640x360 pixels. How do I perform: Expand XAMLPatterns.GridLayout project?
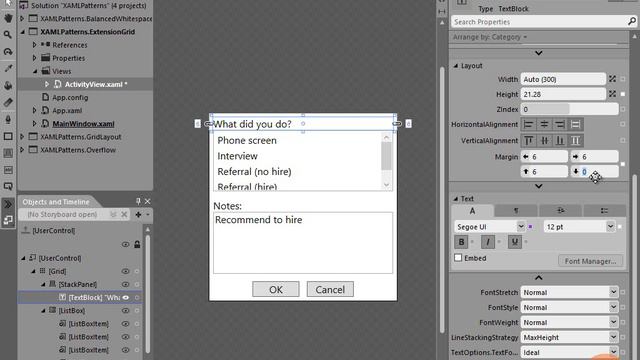coord(22,136)
